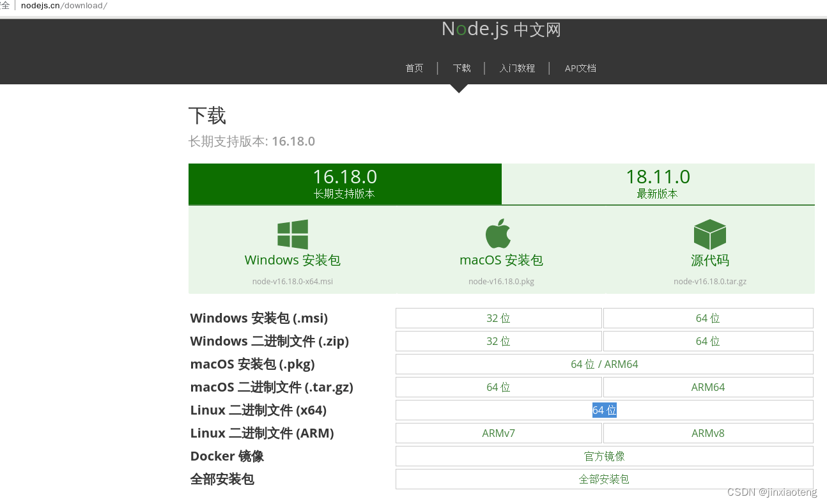Select the 16.18.0 长期支持版本 tab
Image resolution: width=827 pixels, height=504 pixels.
[345, 184]
